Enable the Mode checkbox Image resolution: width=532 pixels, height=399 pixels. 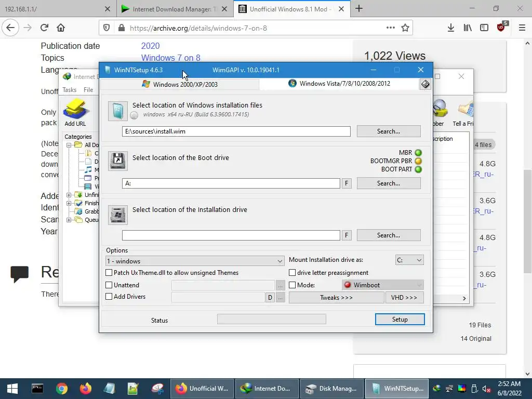click(x=292, y=285)
